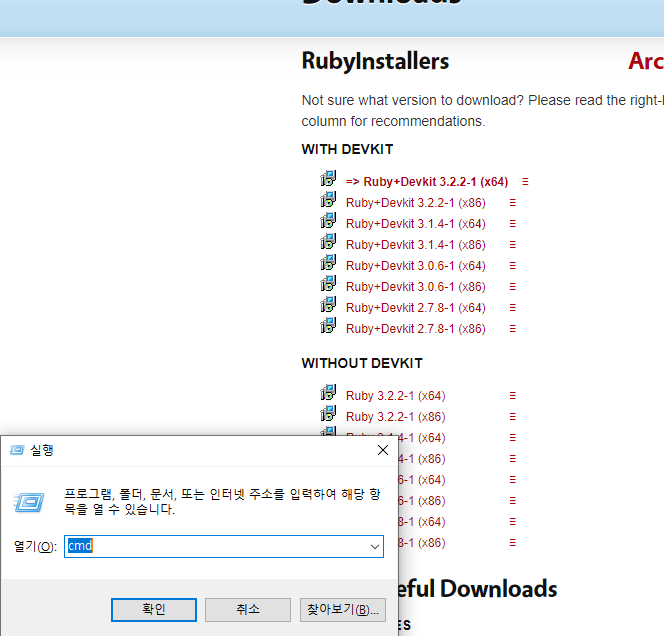Open hash info icon for Ruby+Devkit 3.0.6-1 (x64)
Image resolution: width=664 pixels, height=636 pixels.
click(x=512, y=265)
